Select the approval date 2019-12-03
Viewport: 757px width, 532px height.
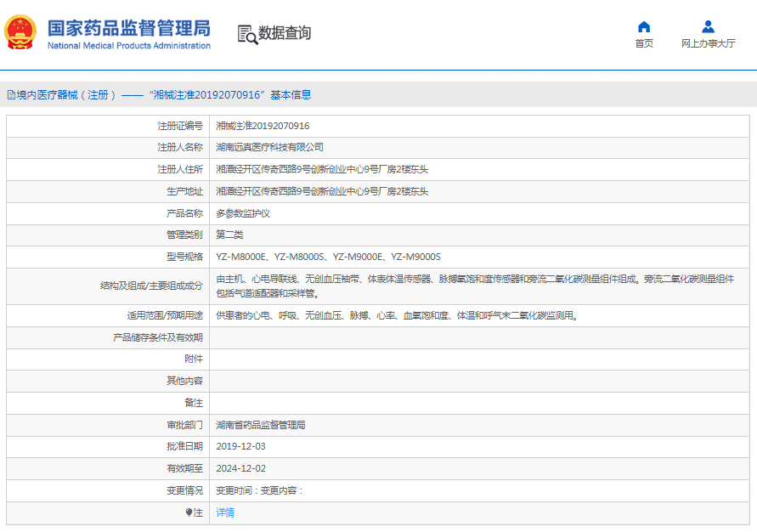(240, 446)
